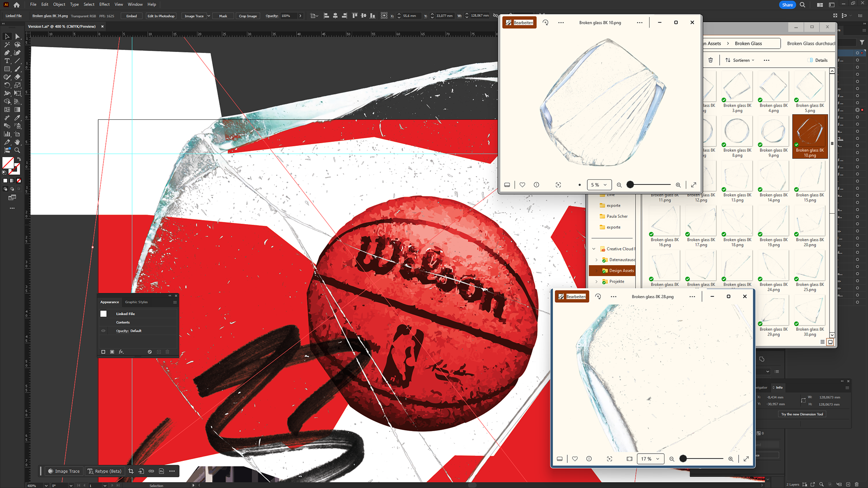
Task: Select the Type tool
Action: tap(7, 61)
